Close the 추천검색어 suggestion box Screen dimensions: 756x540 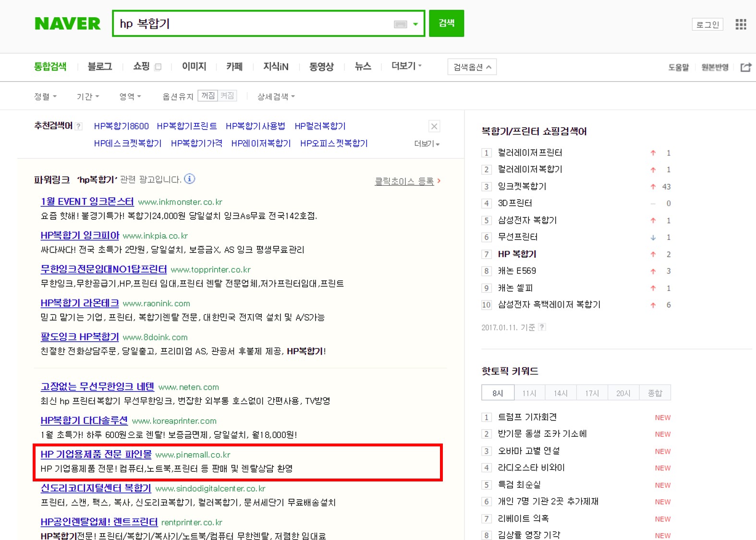pos(434,126)
